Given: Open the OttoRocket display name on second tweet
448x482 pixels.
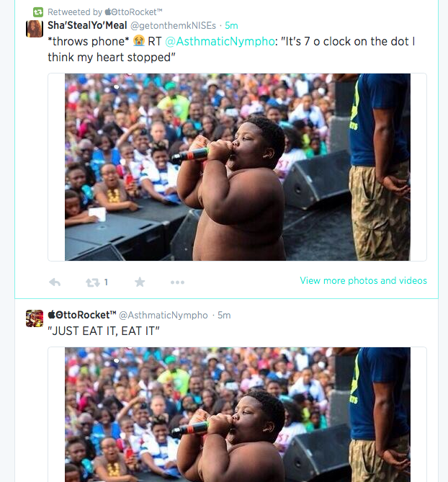Looking at the screenshot, I should 82,315.
